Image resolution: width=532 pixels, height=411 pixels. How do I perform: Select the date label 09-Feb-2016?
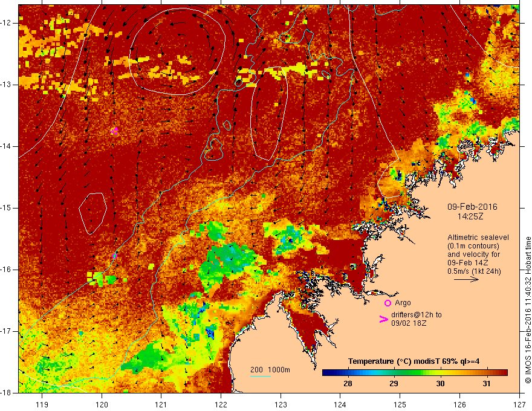[472, 207]
